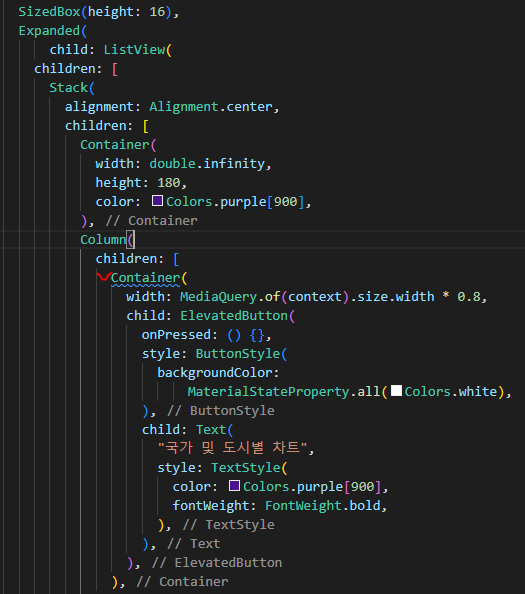Click the first Container( under Stack children
This screenshot has height=594, width=525.
(x=118, y=145)
